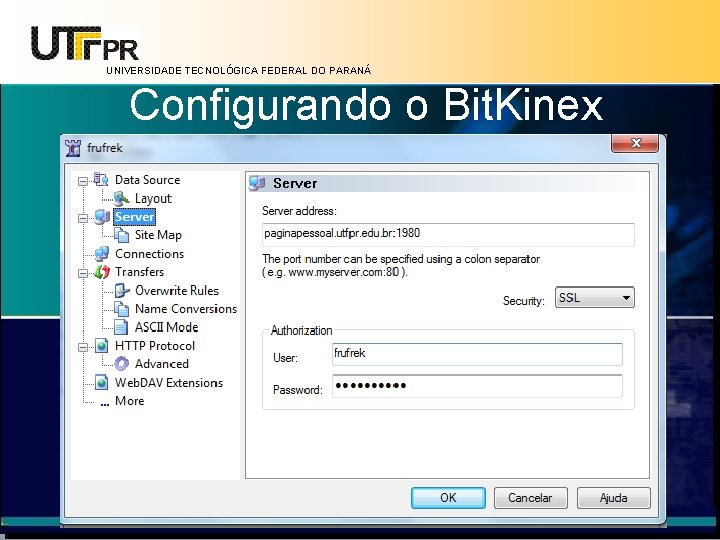Click the Cancelar button

[530, 498]
